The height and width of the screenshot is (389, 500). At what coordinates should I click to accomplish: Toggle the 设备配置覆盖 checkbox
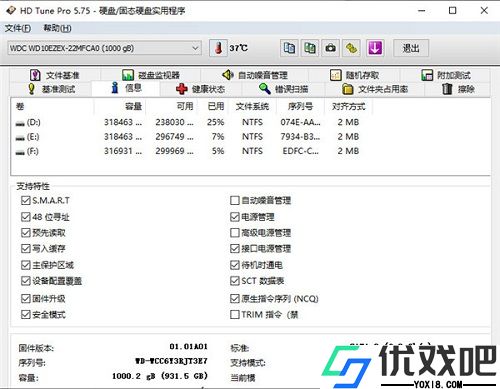(x=26, y=281)
